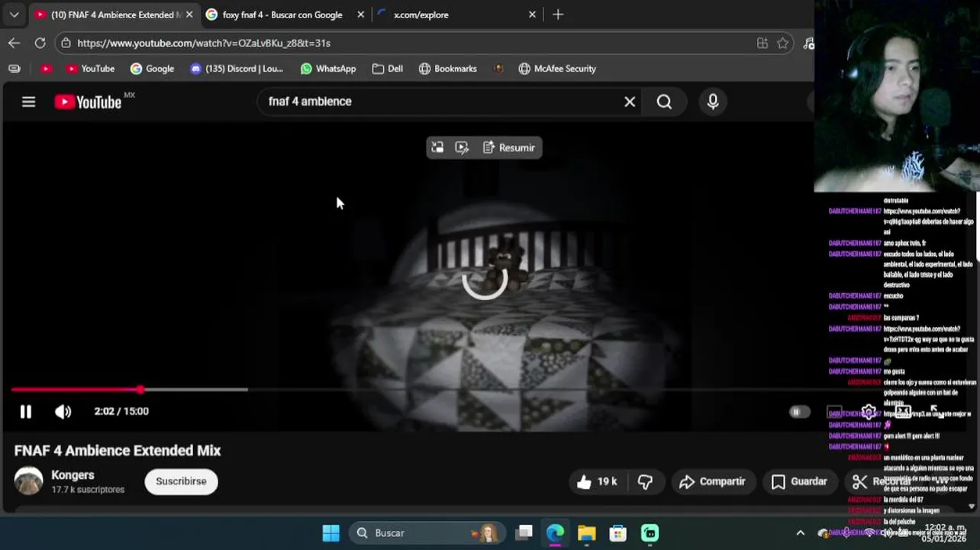Add page to favorites star
Screen dimensions: 980x550
point(782,44)
